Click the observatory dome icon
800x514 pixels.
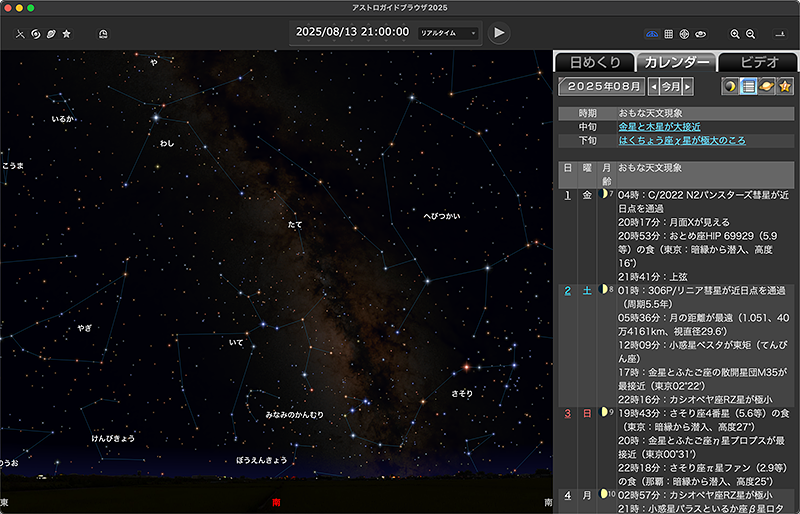(x=104, y=34)
